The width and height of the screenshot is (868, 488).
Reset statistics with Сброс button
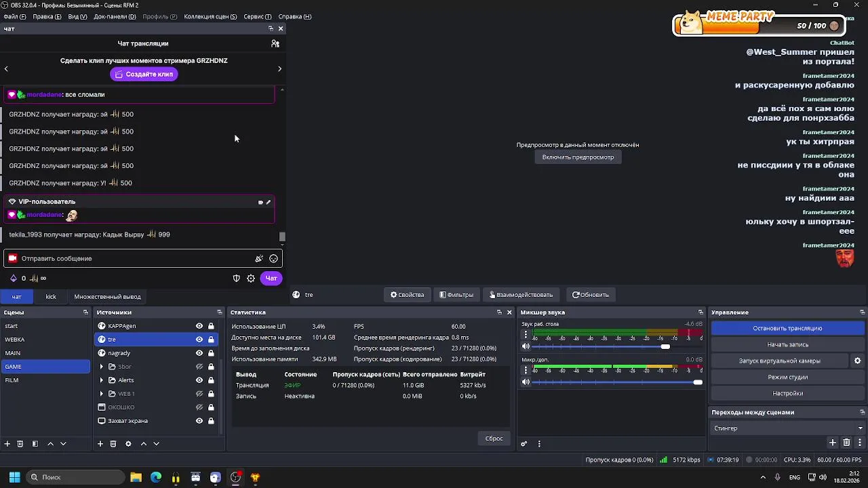coord(494,439)
